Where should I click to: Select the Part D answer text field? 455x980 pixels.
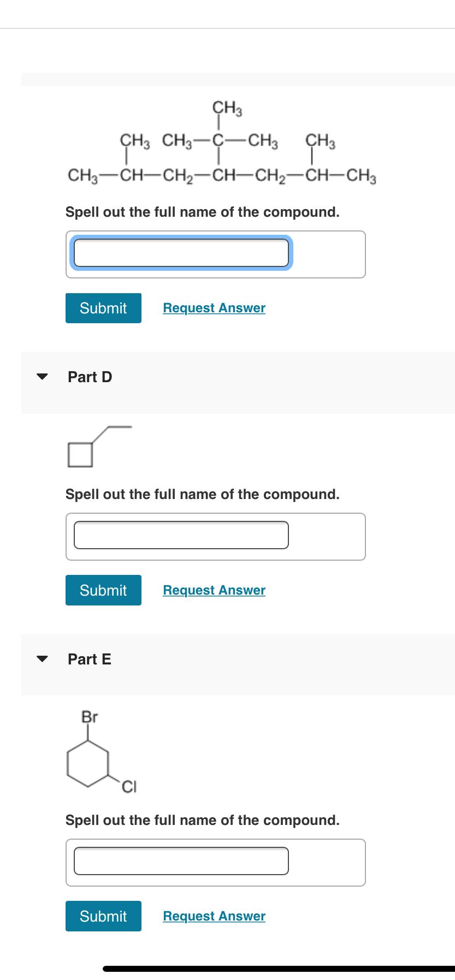pos(181,535)
